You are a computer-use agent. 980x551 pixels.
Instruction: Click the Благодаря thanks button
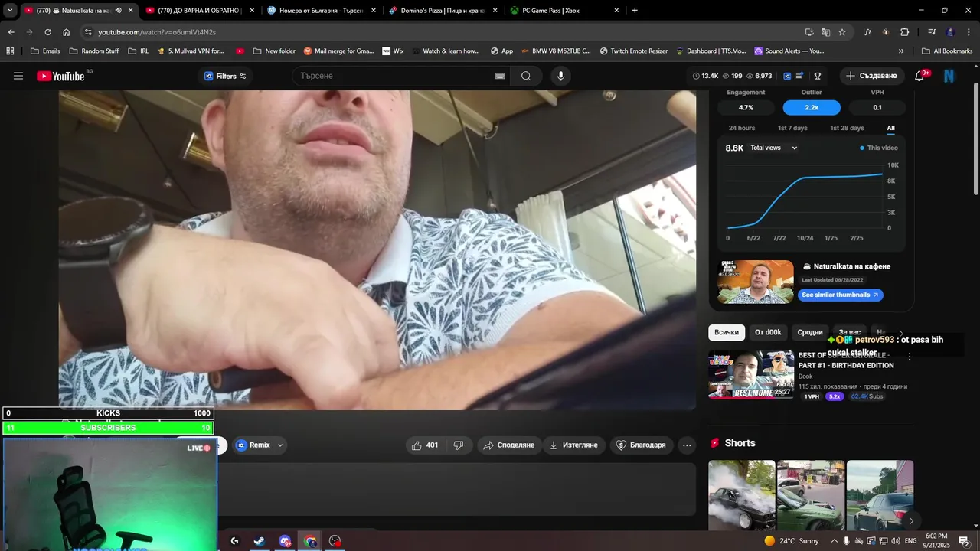[642, 445]
